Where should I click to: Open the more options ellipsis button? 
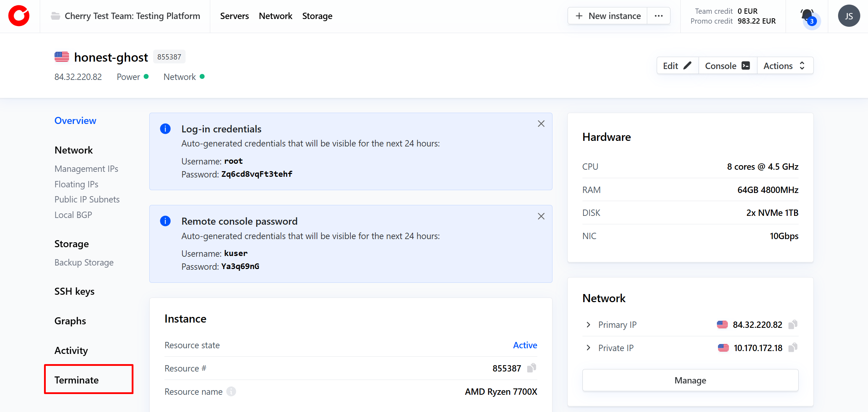tap(658, 16)
